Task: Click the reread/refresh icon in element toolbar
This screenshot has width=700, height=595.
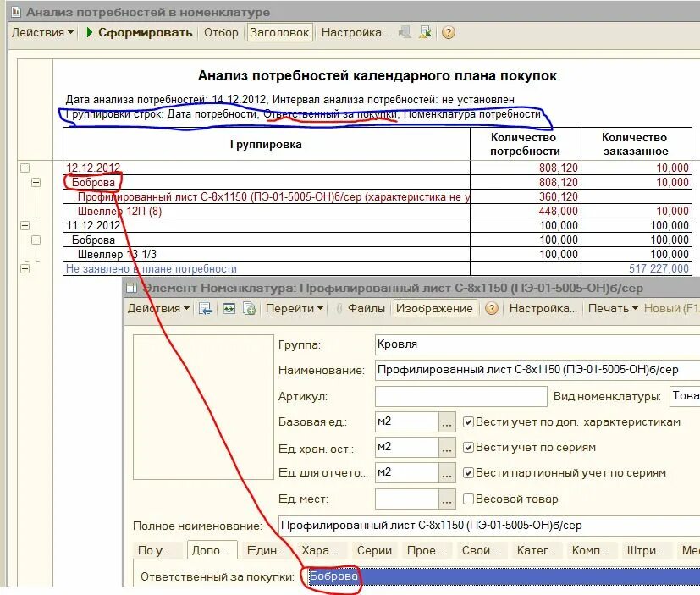Action: click(x=229, y=308)
